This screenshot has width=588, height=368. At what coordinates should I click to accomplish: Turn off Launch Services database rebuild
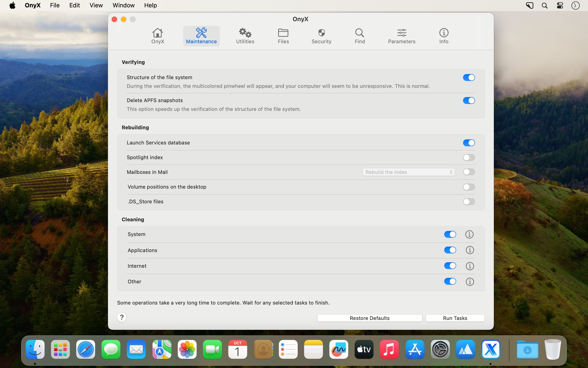(469, 143)
